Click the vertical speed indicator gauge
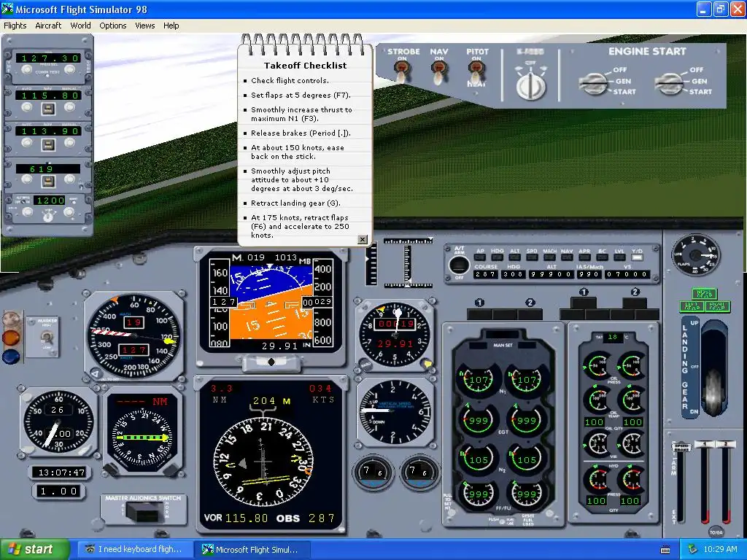Viewport: 747px width, 560px height. [x=395, y=411]
